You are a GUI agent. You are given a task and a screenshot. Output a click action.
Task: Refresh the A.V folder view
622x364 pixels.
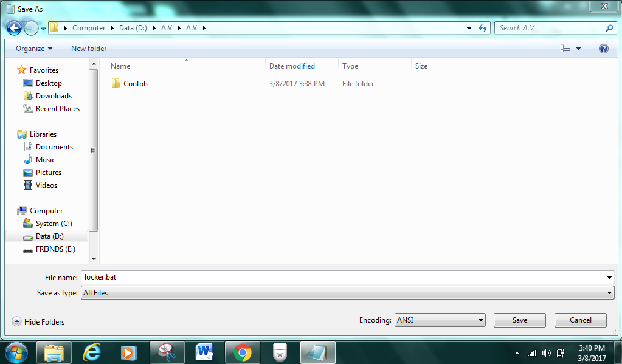point(483,28)
